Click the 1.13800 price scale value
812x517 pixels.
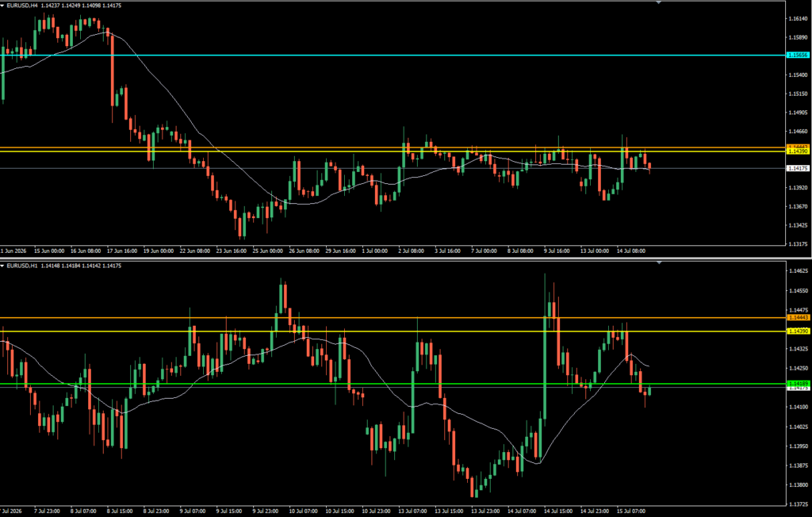point(798,485)
